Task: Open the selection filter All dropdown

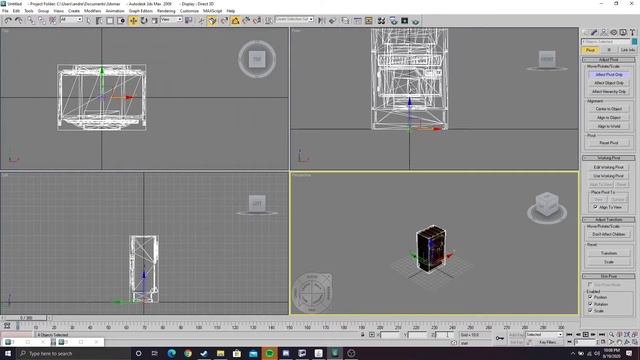Action: 71,19
